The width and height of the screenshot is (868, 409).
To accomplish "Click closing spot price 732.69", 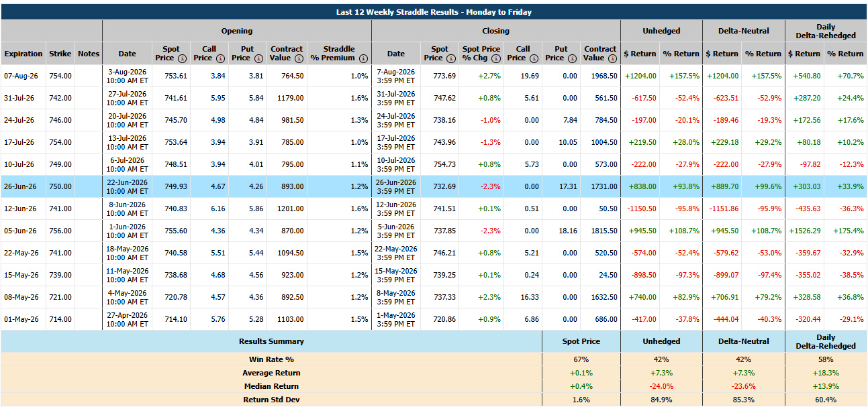I will point(444,186).
